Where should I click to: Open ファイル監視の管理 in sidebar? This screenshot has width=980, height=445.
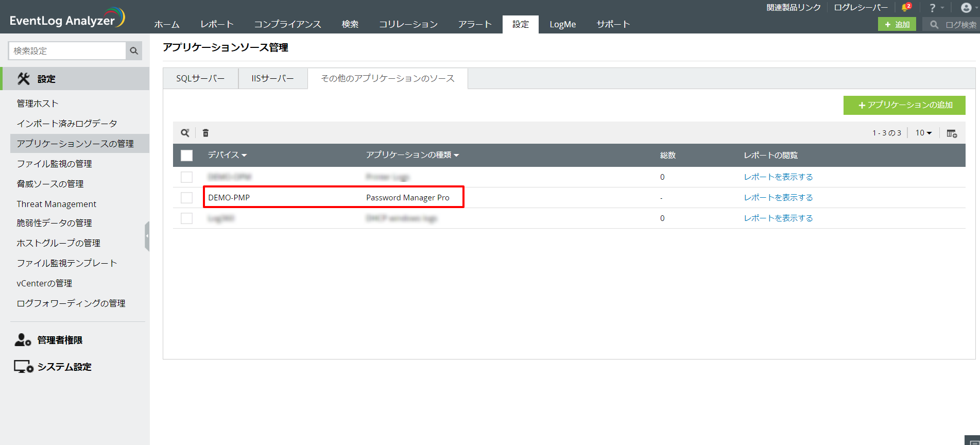pos(54,164)
